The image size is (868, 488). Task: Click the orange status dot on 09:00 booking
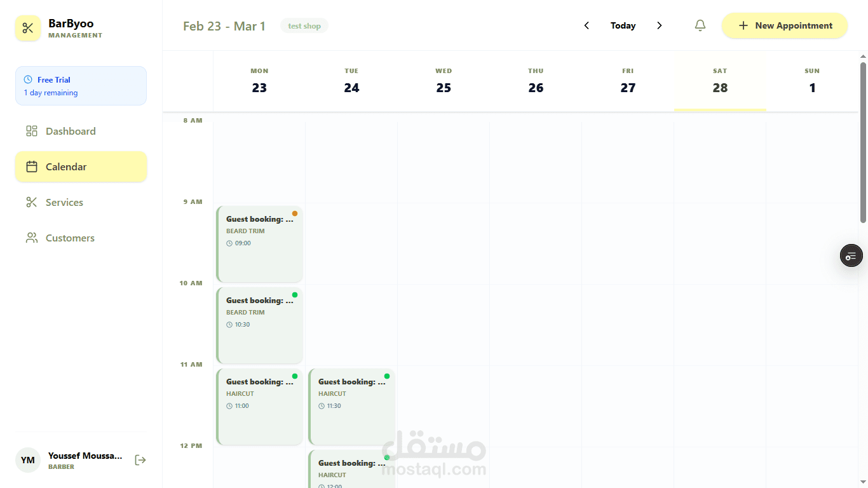point(295,213)
